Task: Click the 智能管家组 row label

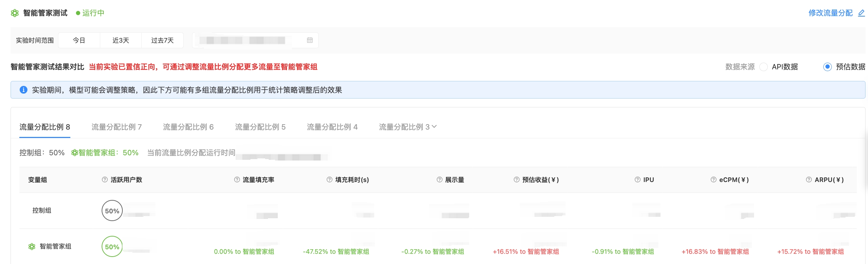Action: click(x=56, y=246)
